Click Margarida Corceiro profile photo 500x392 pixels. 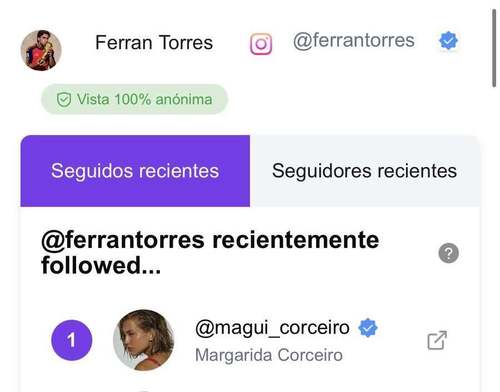tap(143, 340)
